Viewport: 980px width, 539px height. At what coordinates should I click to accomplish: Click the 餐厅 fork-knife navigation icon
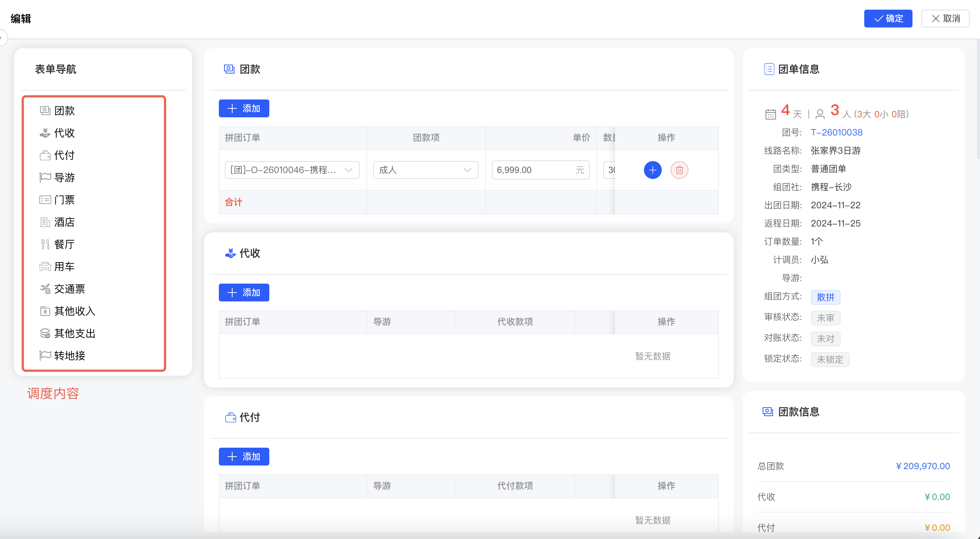click(x=45, y=244)
